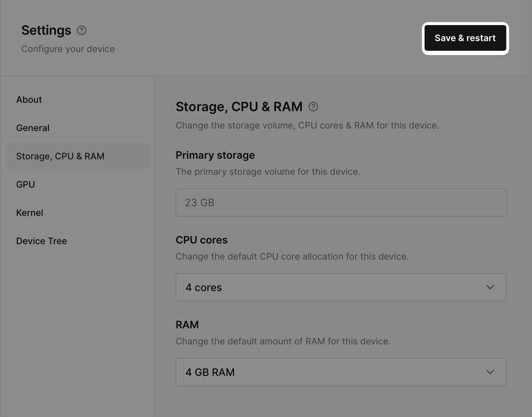Select the About settings tab
Viewport: 532px width, 417px height.
29,100
